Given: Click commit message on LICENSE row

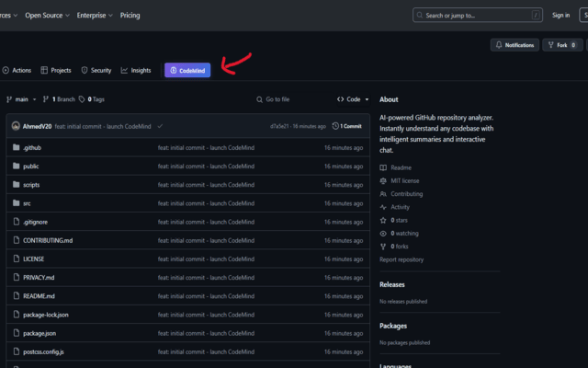Looking at the screenshot, I should click(x=206, y=259).
